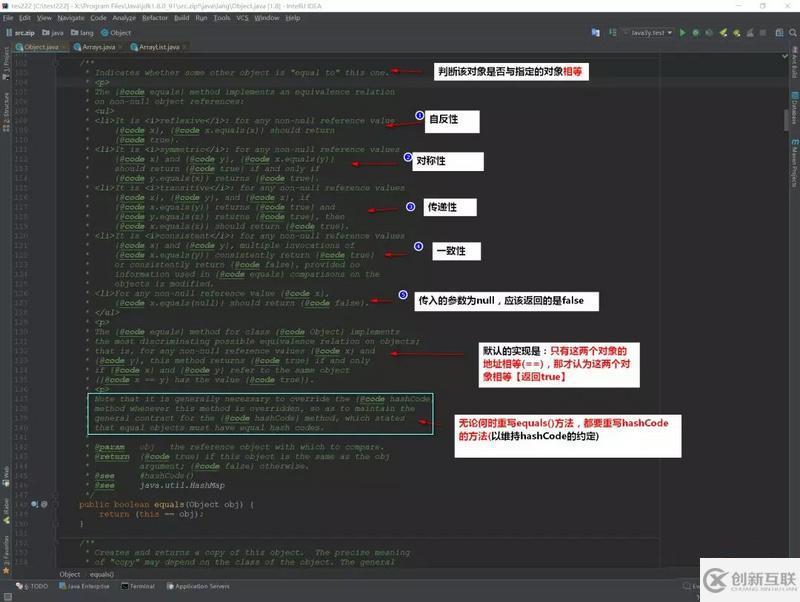Click the leftmost blue toolbar icon near run config
Image resolution: width=800 pixels, height=602 pixels.
point(595,33)
